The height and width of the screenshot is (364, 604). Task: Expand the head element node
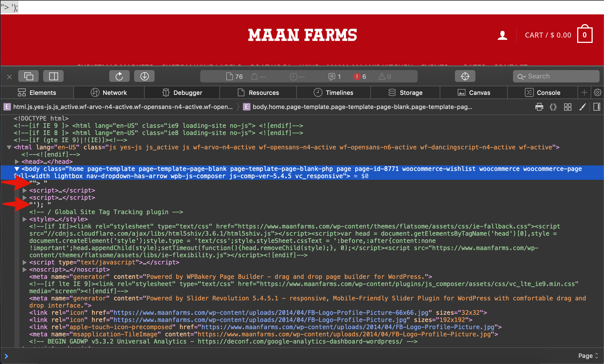coord(17,162)
